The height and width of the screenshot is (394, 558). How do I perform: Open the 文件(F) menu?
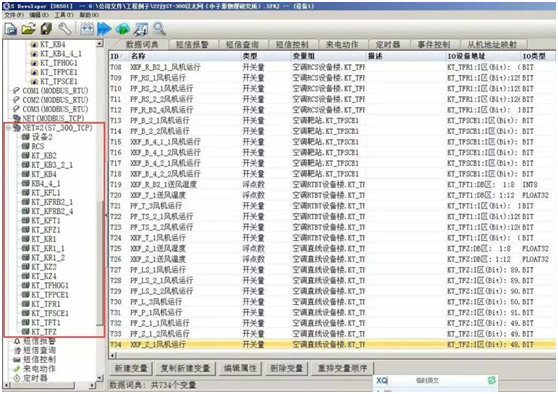point(14,15)
